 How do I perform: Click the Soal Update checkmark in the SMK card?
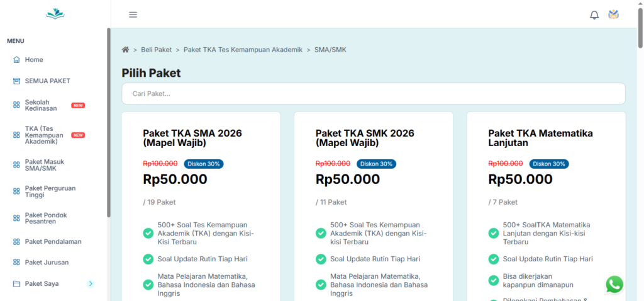click(321, 259)
